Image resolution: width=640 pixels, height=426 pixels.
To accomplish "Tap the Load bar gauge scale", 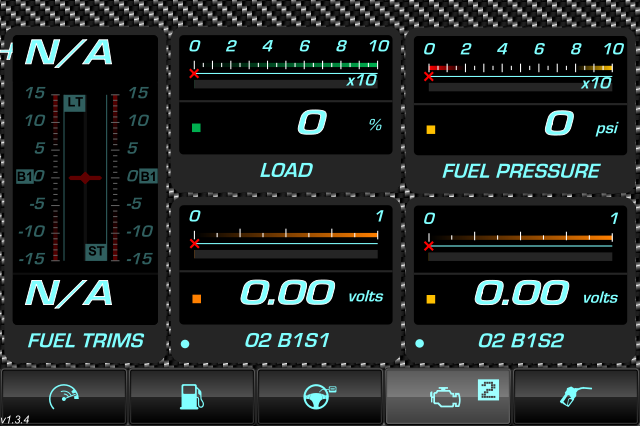I will click(286, 64).
